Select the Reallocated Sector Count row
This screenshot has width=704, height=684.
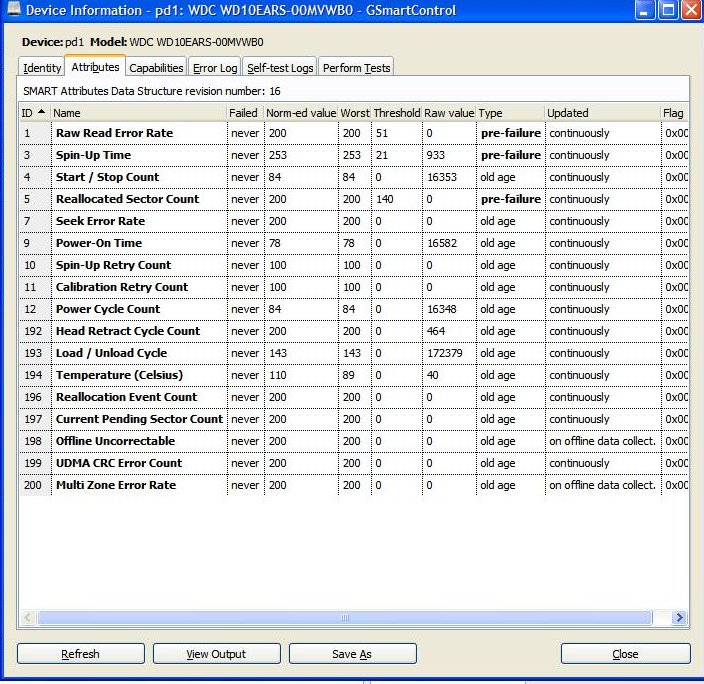pyautogui.click(x=354, y=199)
